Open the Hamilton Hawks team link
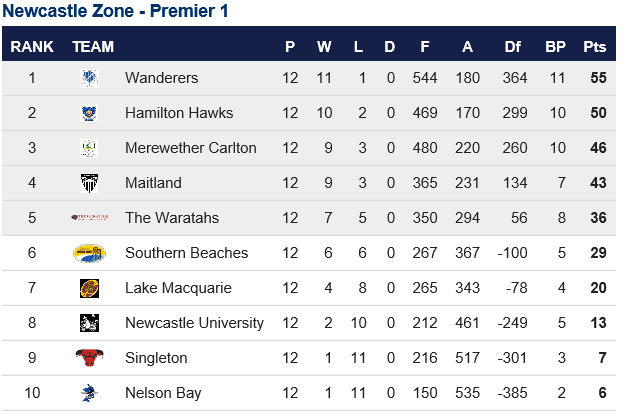624x413 pixels. pyautogui.click(x=179, y=113)
